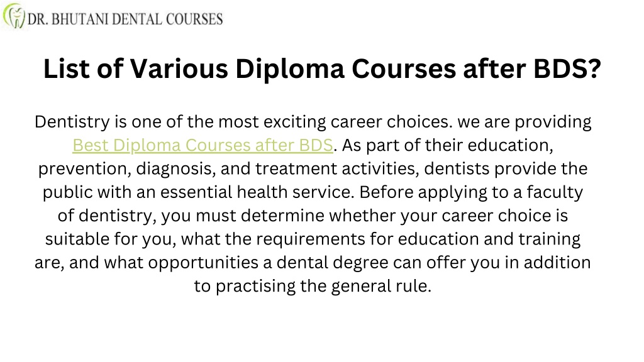Click the line starting public with an essential
This screenshot has width=644, height=362.
click(x=313, y=192)
